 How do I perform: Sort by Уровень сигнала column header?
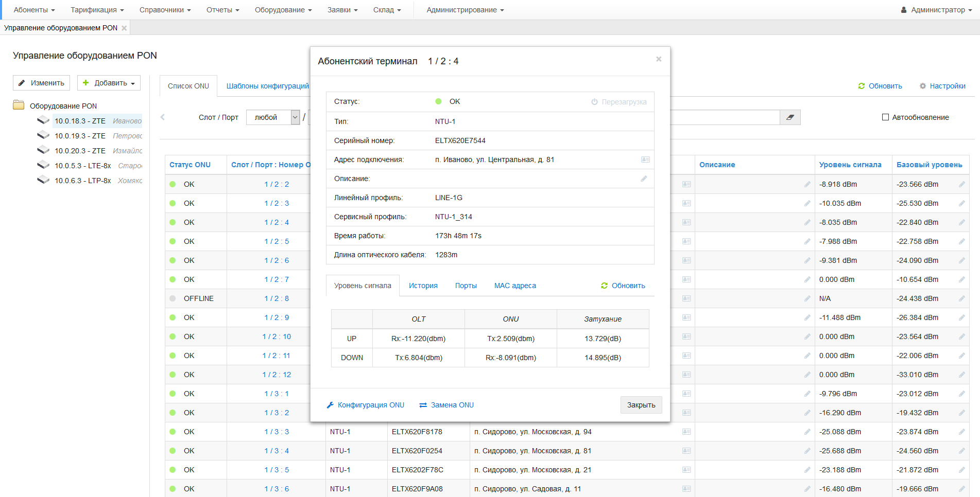pyautogui.click(x=850, y=165)
